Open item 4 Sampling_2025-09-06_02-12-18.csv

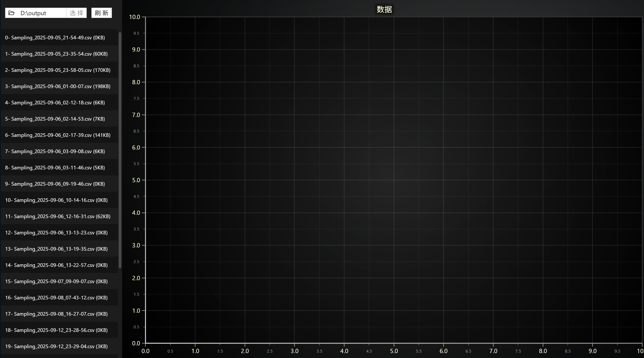(55, 103)
